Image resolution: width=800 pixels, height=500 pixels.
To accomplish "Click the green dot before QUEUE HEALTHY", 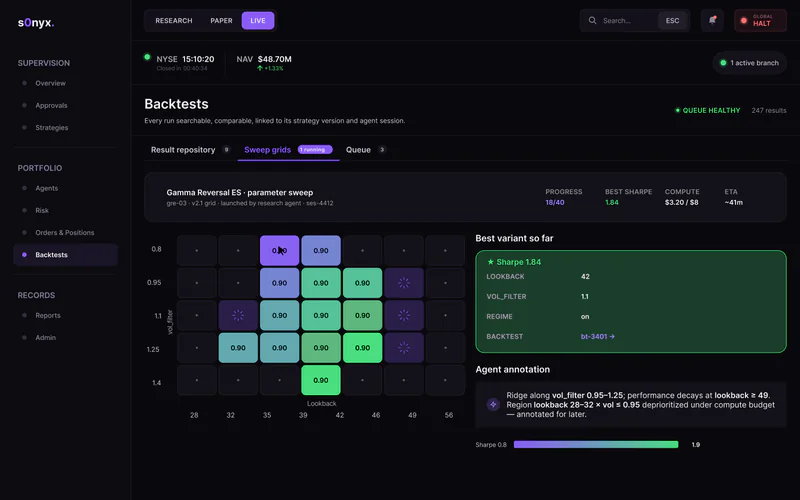I will point(678,110).
